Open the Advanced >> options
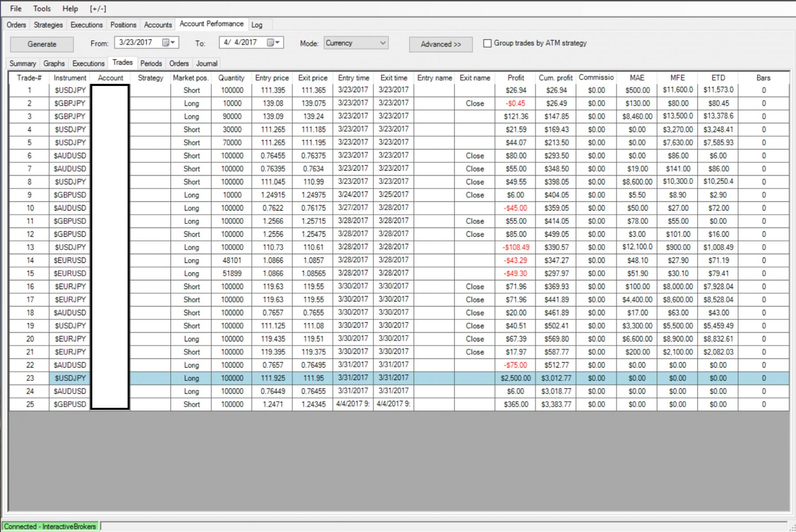Image resolution: width=796 pixels, height=532 pixels. (x=441, y=44)
